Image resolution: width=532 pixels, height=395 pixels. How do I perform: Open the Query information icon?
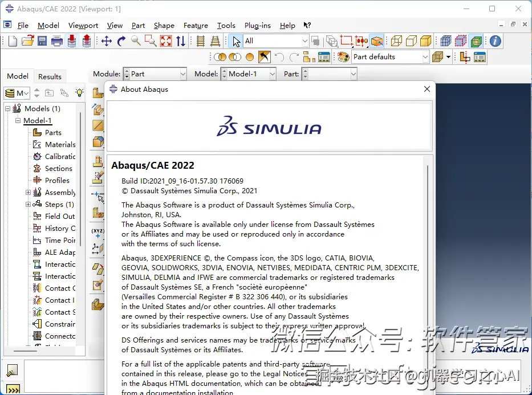click(x=496, y=41)
